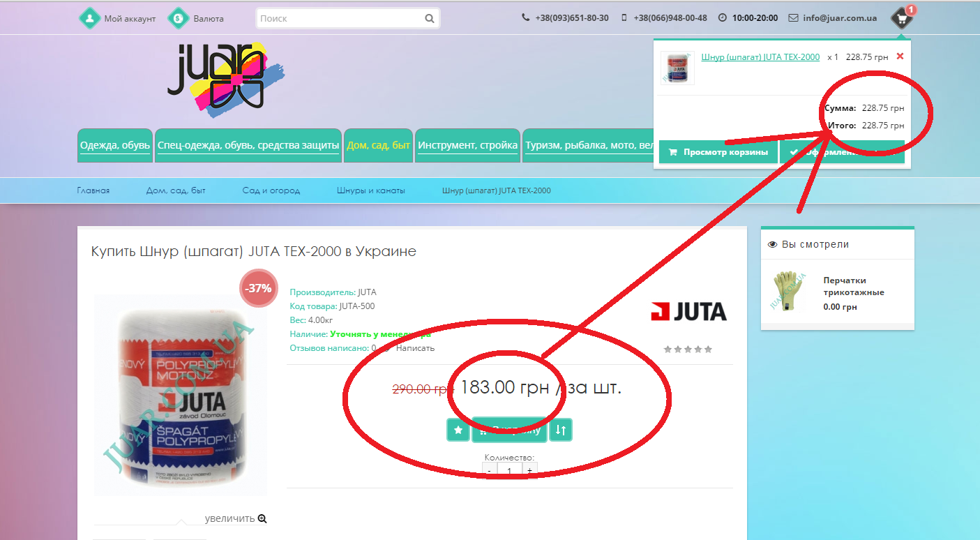The height and width of the screenshot is (540, 980).
Task: Click the mobile icon beside +38(066)948-00-48
Action: click(624, 18)
